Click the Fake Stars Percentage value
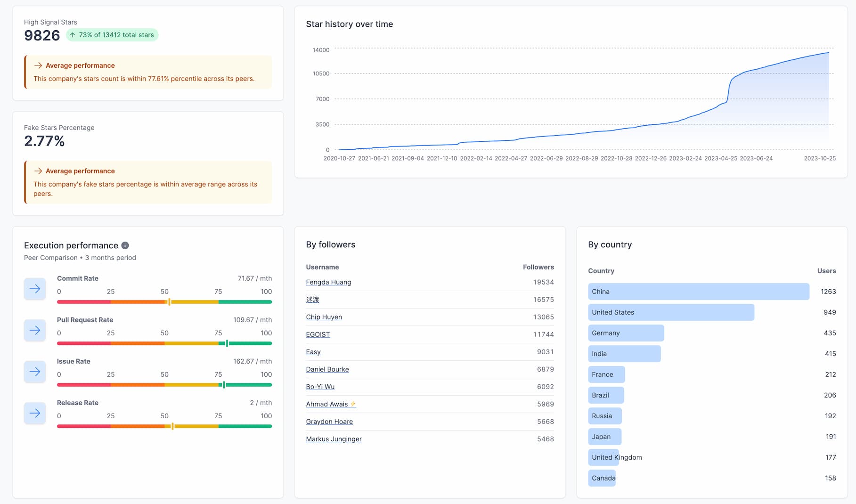The image size is (856, 504). (44, 141)
